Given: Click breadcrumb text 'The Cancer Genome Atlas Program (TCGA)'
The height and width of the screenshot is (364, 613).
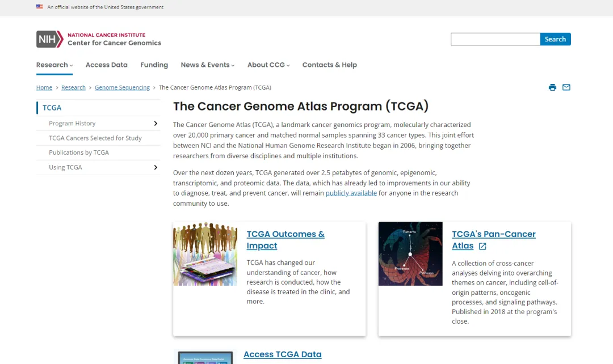Looking at the screenshot, I should pyautogui.click(x=215, y=87).
